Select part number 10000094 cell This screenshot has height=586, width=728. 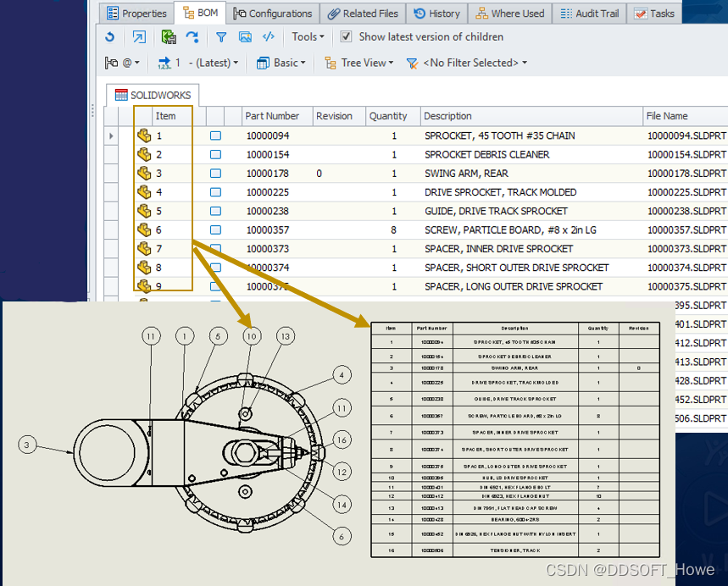268,136
